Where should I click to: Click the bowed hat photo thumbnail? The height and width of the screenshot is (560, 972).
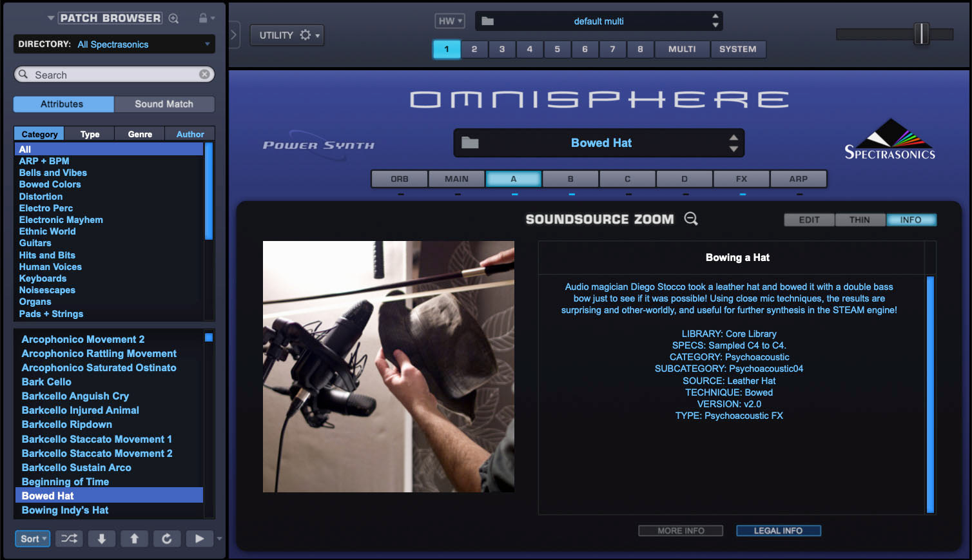click(x=389, y=367)
